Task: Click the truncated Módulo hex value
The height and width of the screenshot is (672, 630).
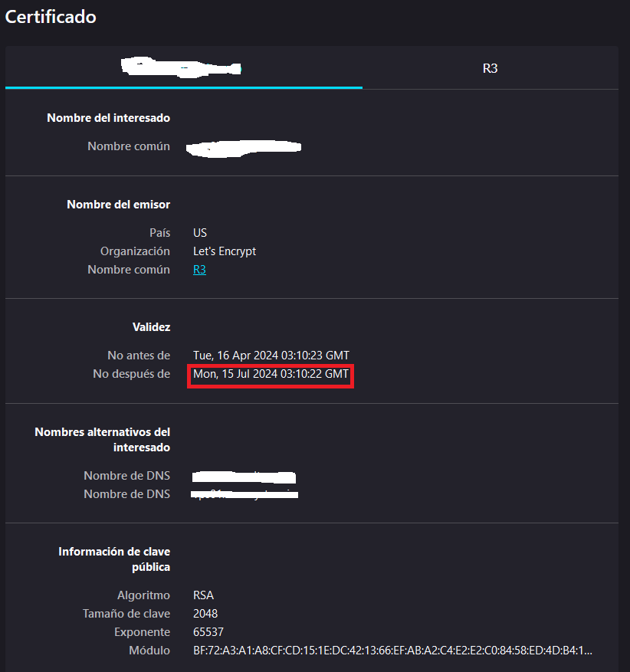Action: point(392,651)
